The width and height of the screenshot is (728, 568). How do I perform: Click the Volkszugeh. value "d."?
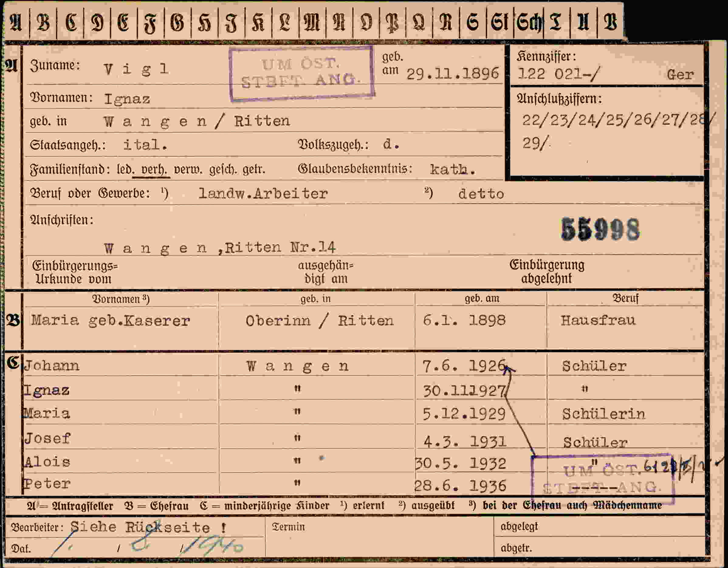(x=391, y=144)
